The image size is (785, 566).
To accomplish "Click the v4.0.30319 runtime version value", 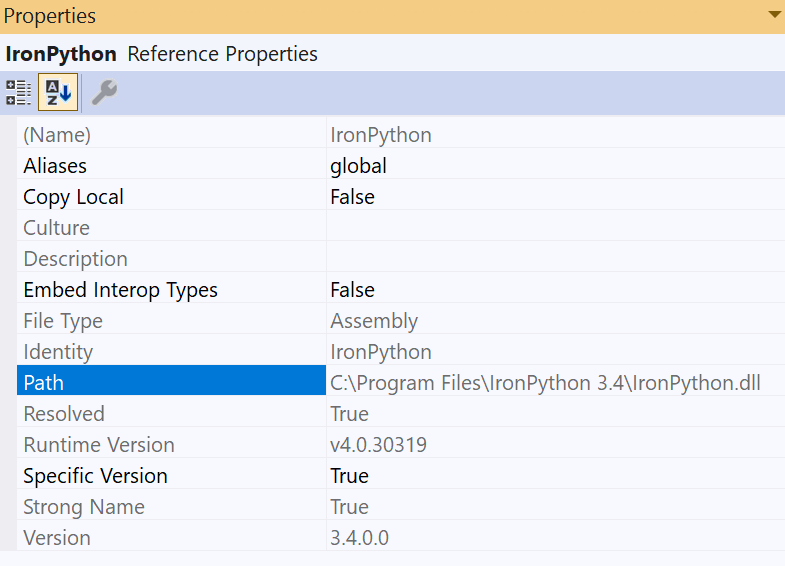I will pos(378,445).
